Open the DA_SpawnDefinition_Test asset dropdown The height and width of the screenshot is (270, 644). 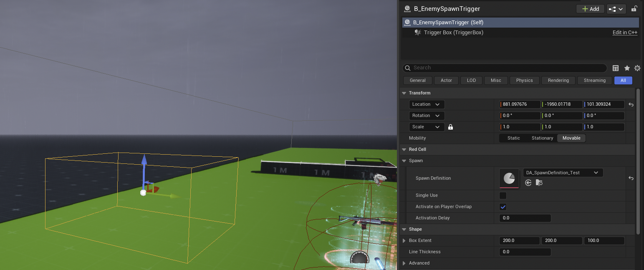[x=563, y=173]
